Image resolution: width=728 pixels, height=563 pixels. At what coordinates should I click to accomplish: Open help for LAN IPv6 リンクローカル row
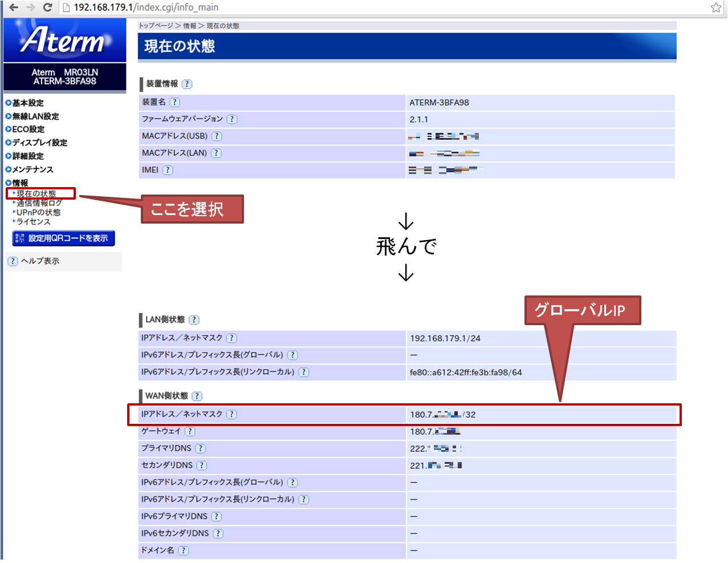[304, 372]
